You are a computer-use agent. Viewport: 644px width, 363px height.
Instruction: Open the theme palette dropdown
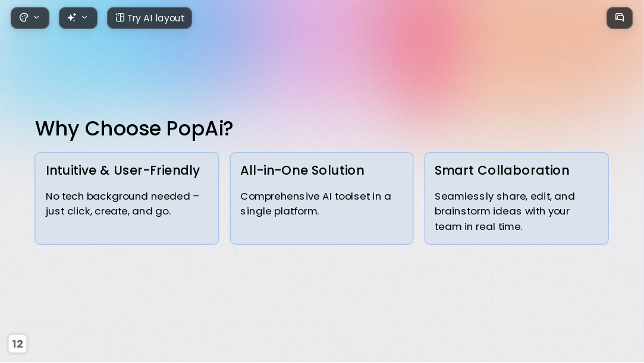[x=30, y=18]
